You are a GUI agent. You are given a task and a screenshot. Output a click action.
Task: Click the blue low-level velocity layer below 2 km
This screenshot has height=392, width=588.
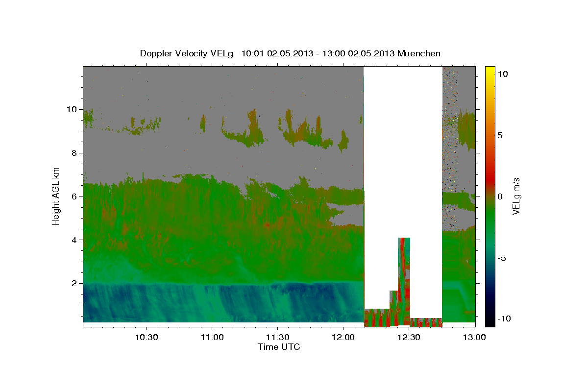tap(223, 303)
